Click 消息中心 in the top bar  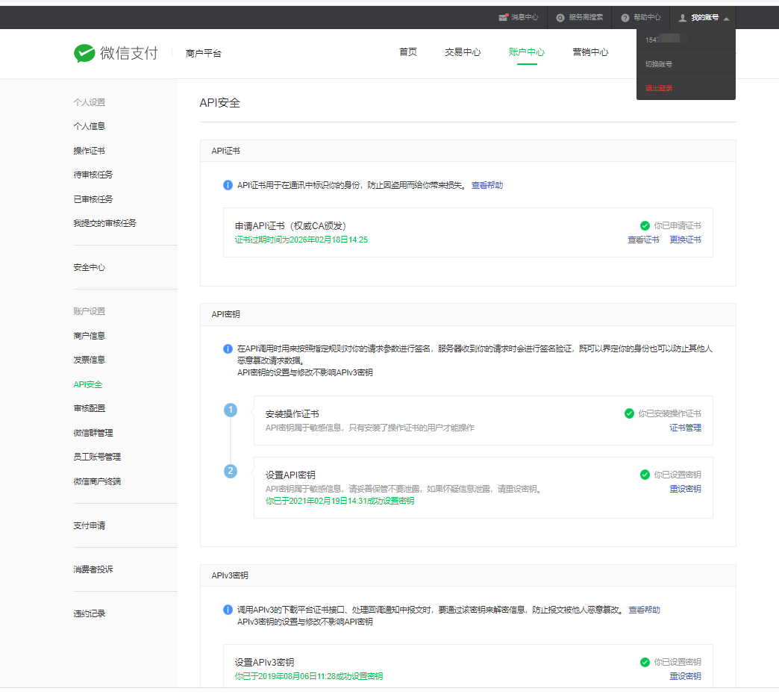tap(525, 17)
